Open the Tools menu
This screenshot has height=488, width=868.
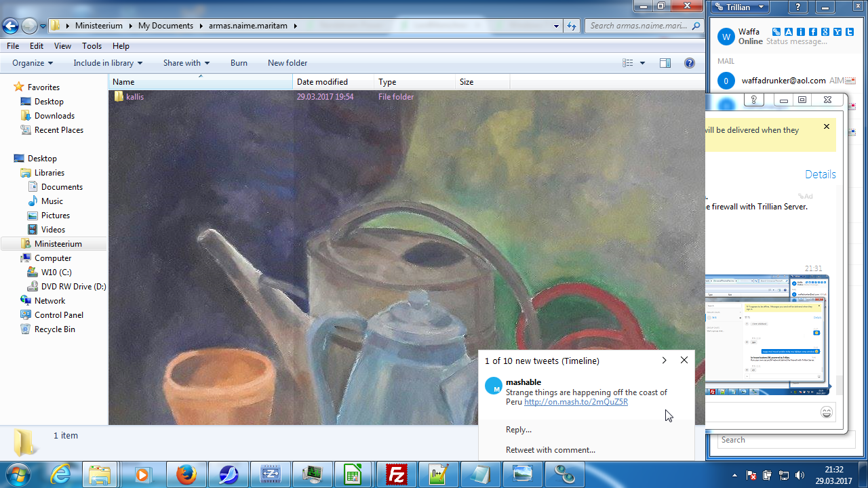click(92, 46)
